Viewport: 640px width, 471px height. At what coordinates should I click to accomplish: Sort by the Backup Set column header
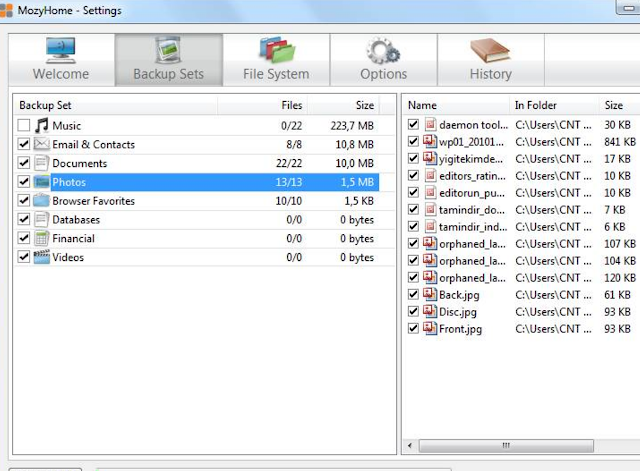(x=116, y=105)
